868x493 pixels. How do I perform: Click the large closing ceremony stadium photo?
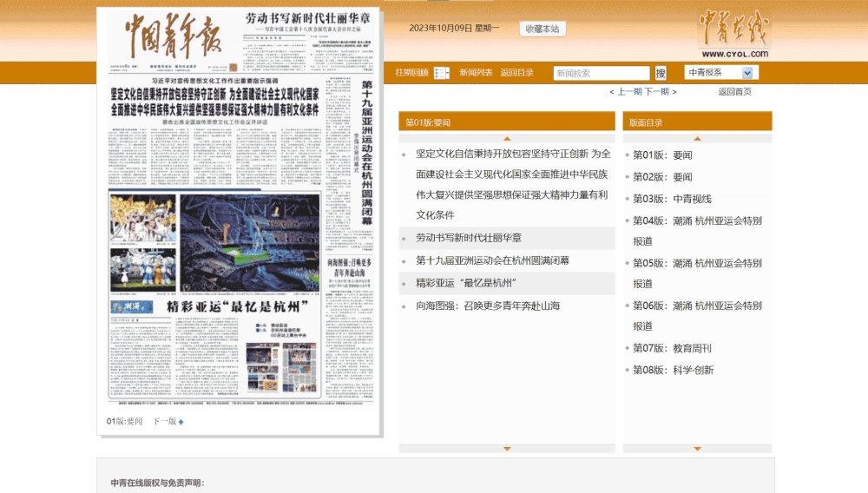[x=250, y=242]
